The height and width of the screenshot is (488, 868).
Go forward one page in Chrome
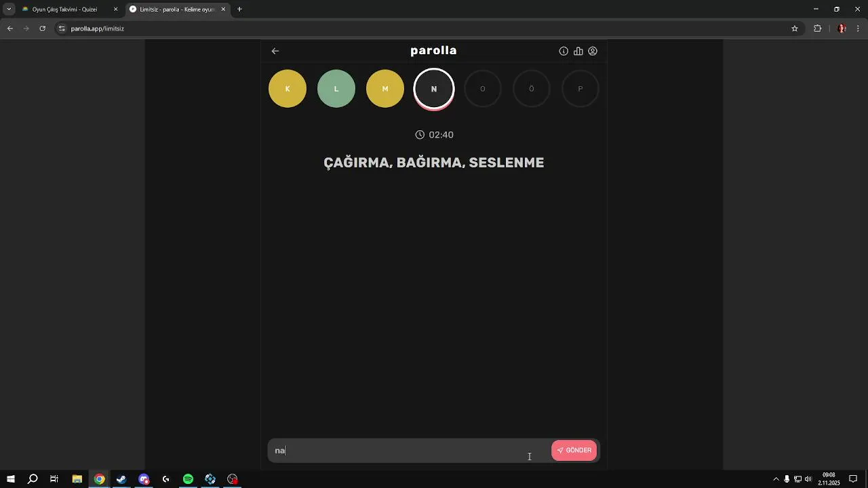click(26, 28)
